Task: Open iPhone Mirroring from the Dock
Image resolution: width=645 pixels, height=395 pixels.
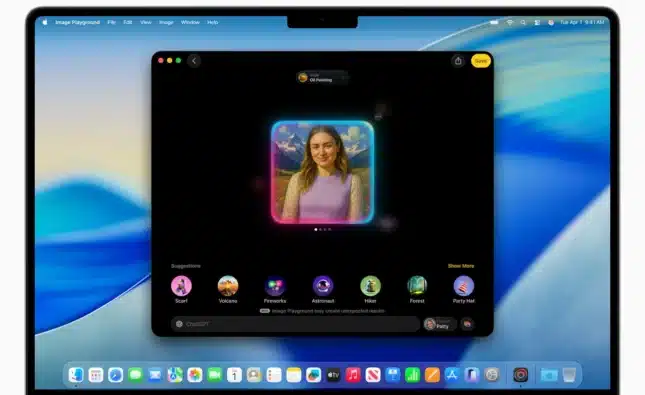Action: point(471,375)
